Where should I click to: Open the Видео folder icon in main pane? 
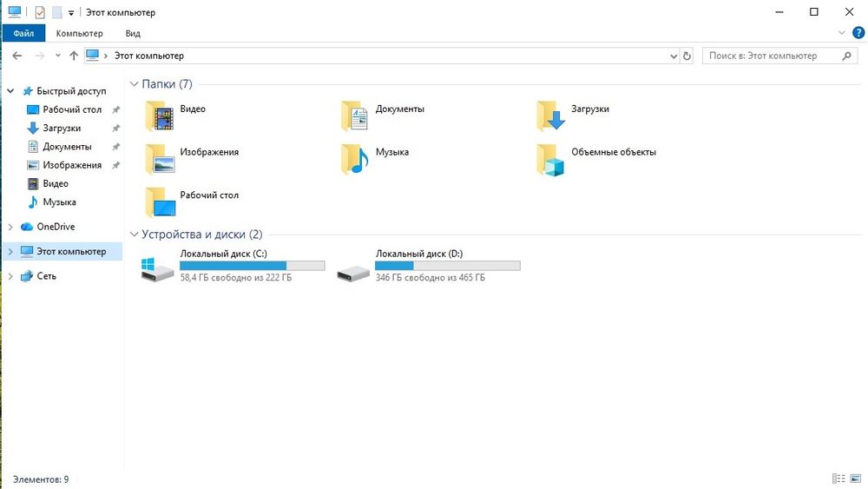click(160, 116)
